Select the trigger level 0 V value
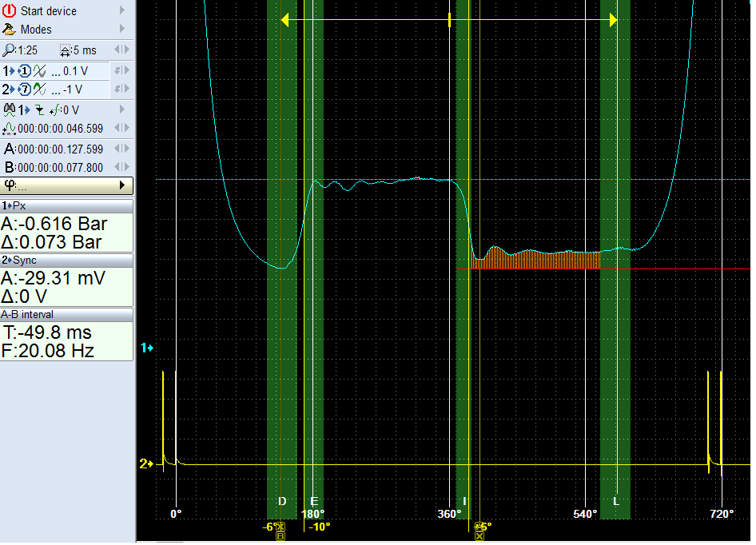The image size is (756, 545). [x=71, y=110]
